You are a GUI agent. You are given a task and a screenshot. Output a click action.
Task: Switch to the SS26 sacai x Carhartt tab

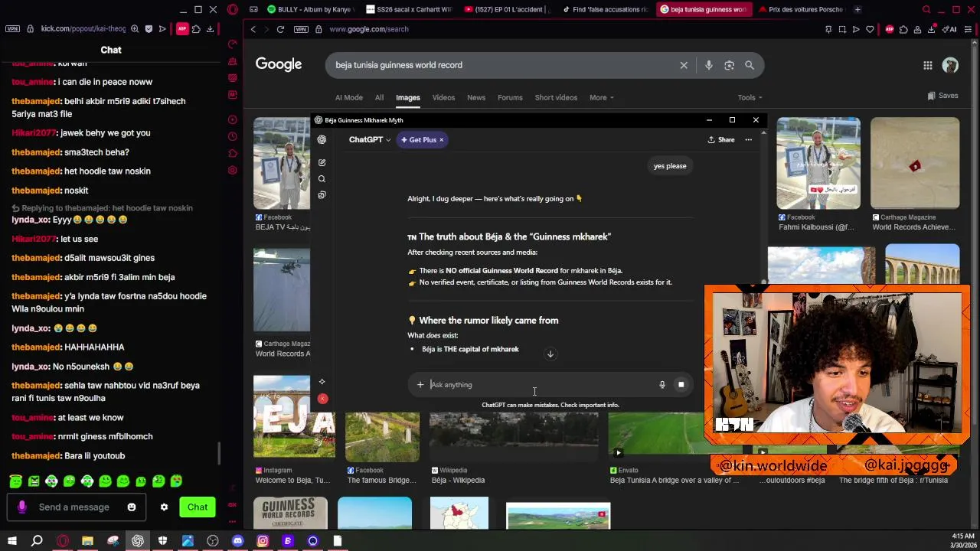coord(409,9)
